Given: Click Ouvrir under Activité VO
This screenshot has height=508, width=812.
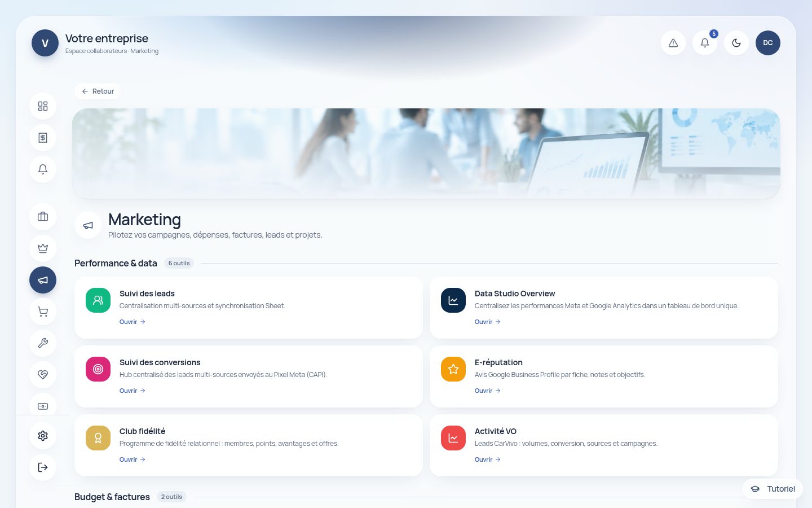Looking at the screenshot, I should [x=488, y=459].
